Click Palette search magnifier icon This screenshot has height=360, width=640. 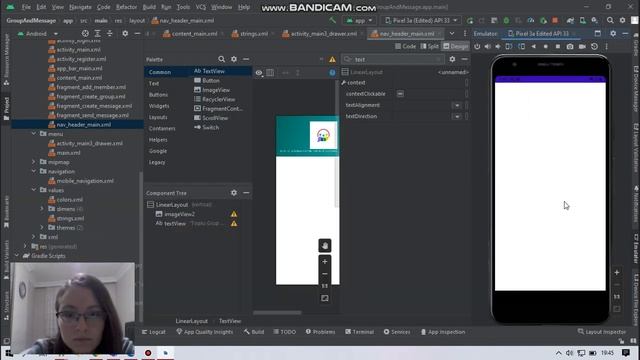click(x=221, y=59)
